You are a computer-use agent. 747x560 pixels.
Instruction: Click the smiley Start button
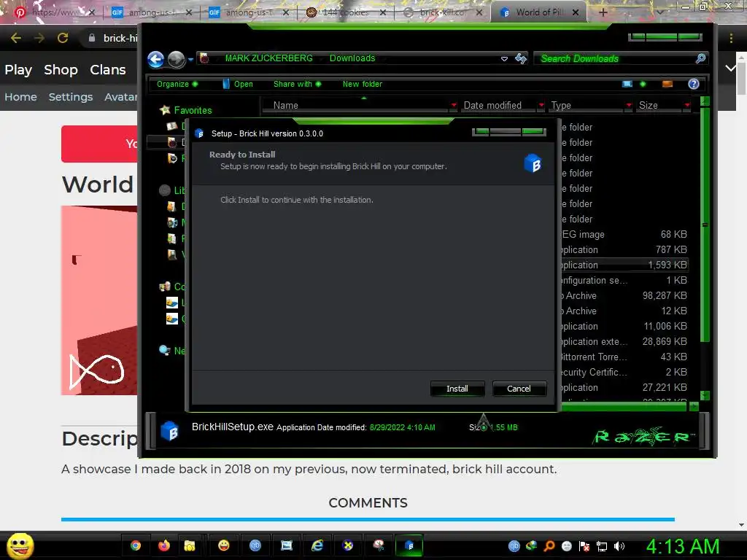point(20,545)
